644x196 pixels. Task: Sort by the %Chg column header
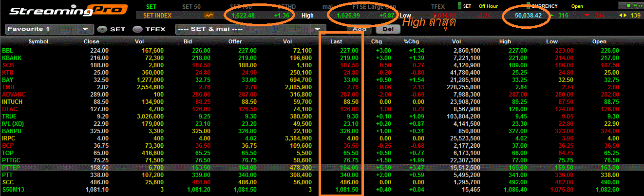pos(412,41)
